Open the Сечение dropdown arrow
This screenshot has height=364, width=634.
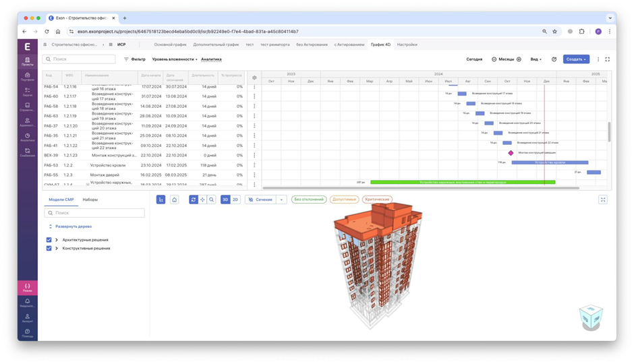[x=281, y=200]
